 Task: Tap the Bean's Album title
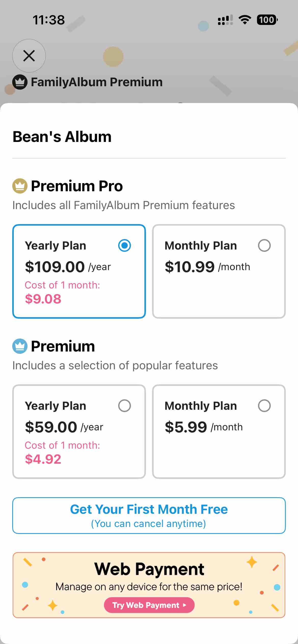click(62, 137)
